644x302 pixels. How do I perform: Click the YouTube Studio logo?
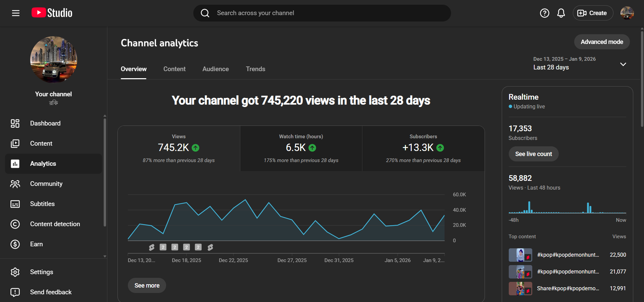(x=52, y=13)
